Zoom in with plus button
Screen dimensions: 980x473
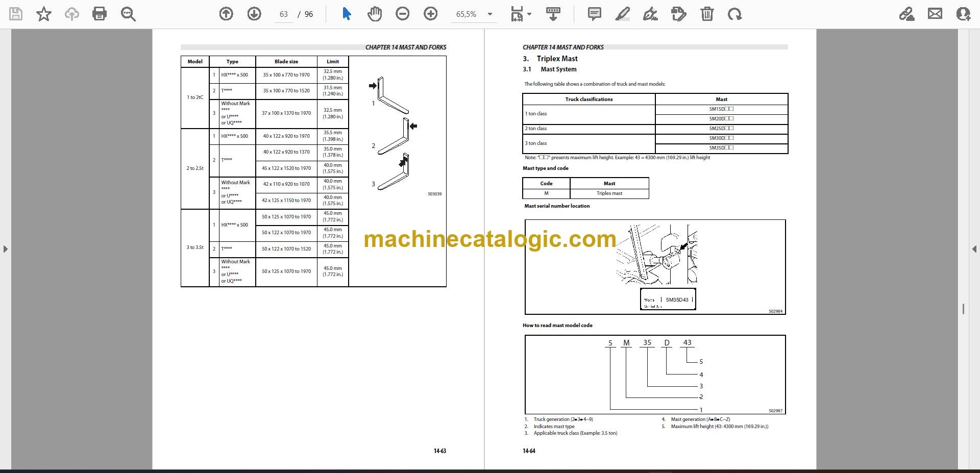pos(431,14)
